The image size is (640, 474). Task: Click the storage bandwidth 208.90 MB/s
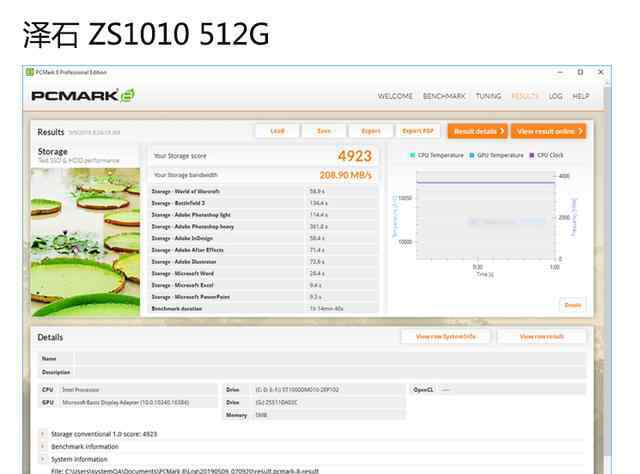[x=345, y=175]
